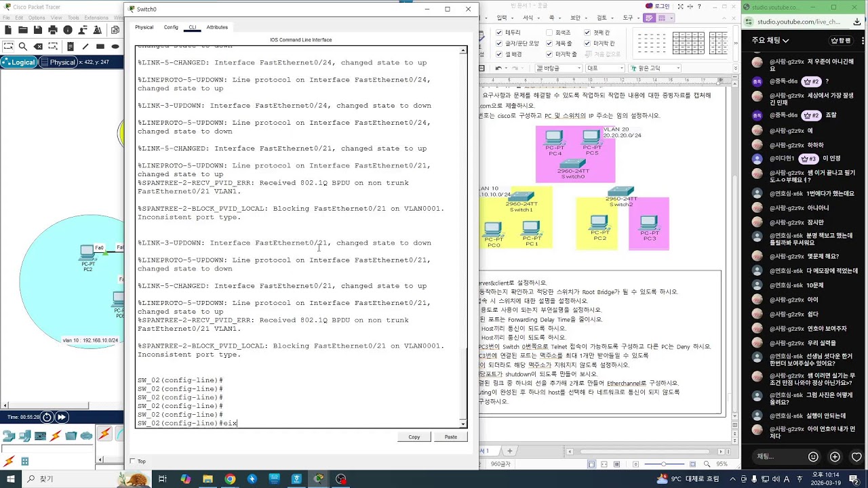The height and width of the screenshot is (488, 868).
Task: Open the Windows Start menu
Action: pos(10,479)
